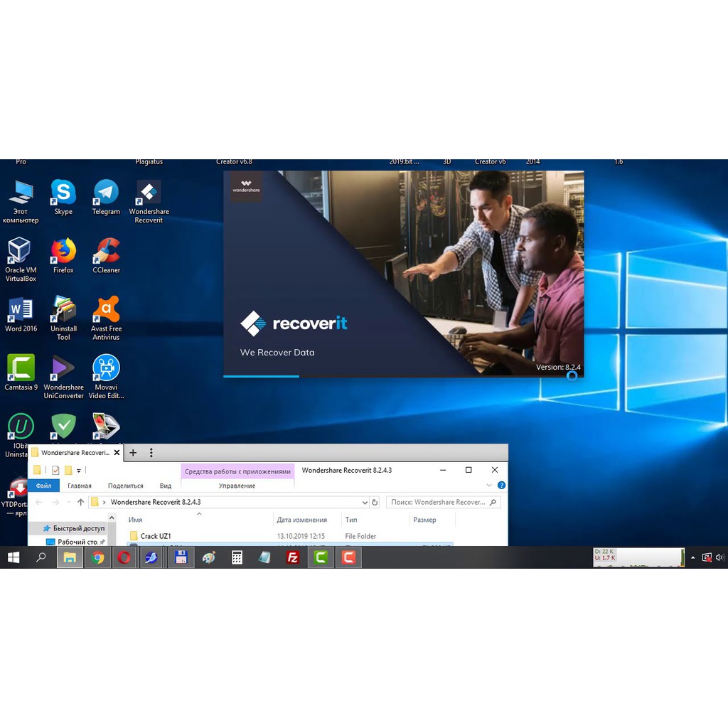Sort files by Имя column

(x=200, y=520)
